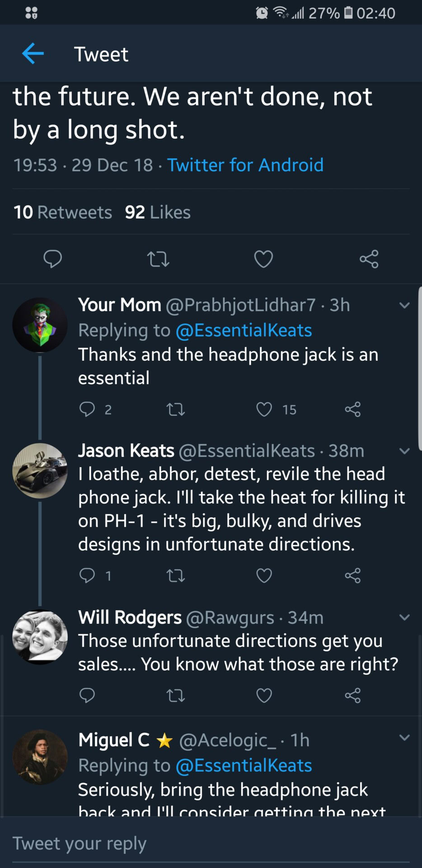This screenshot has width=422, height=868.
Task: Share Your Mom's reply tweet
Action: coord(352,410)
